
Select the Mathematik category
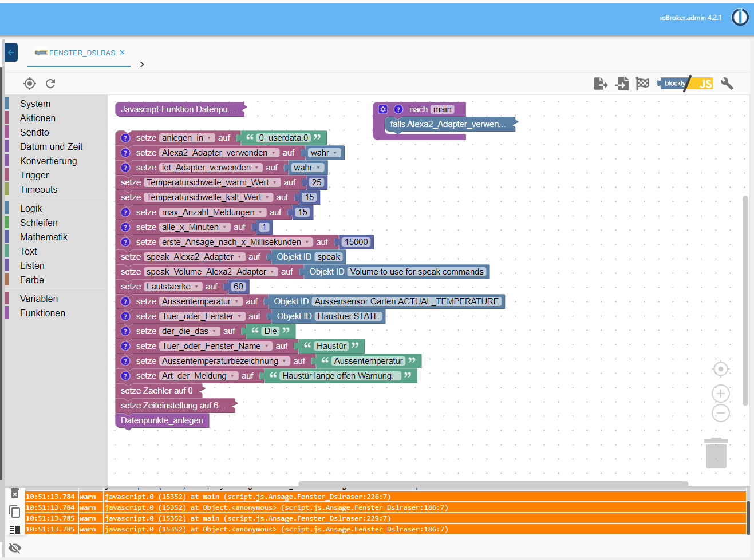pos(44,237)
